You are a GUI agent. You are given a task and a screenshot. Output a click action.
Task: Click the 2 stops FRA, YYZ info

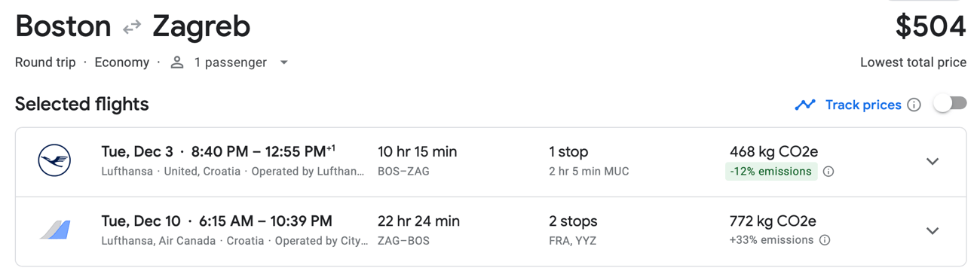pyautogui.click(x=573, y=230)
